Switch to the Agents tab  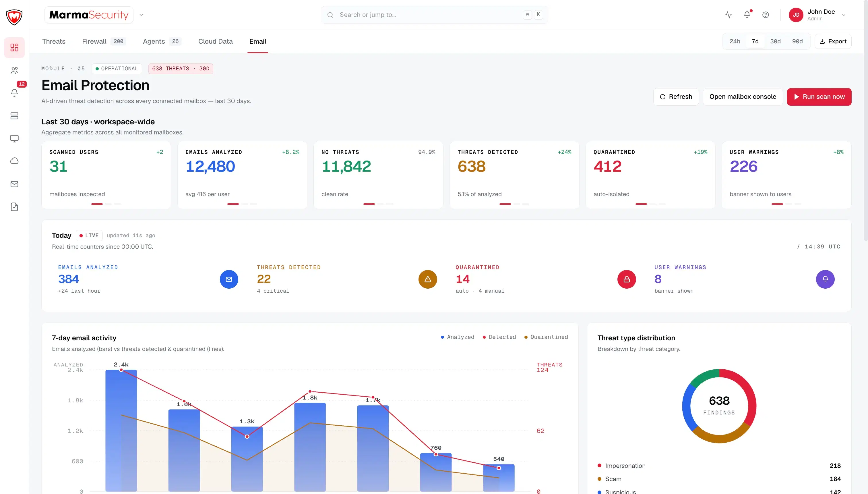162,41
